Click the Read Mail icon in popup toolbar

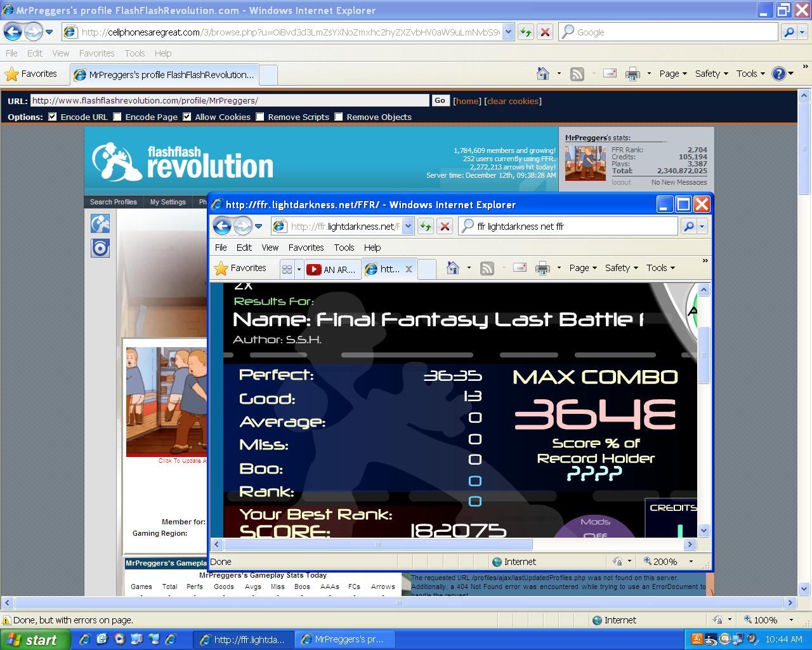520,268
